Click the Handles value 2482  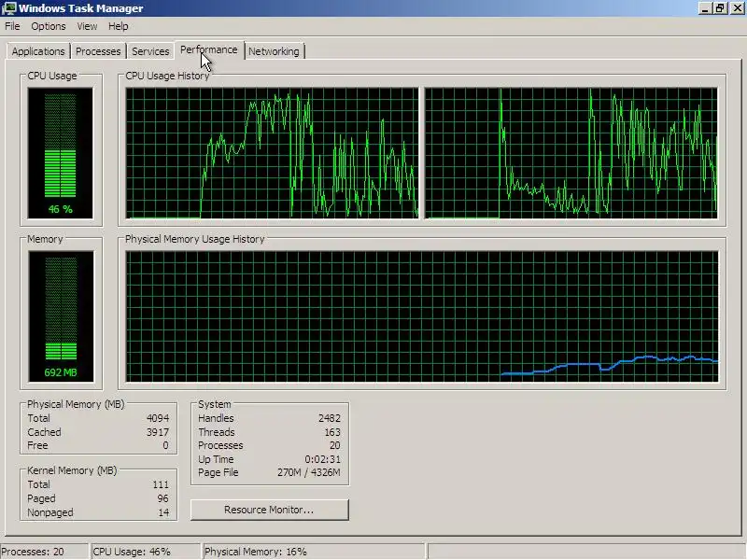330,418
